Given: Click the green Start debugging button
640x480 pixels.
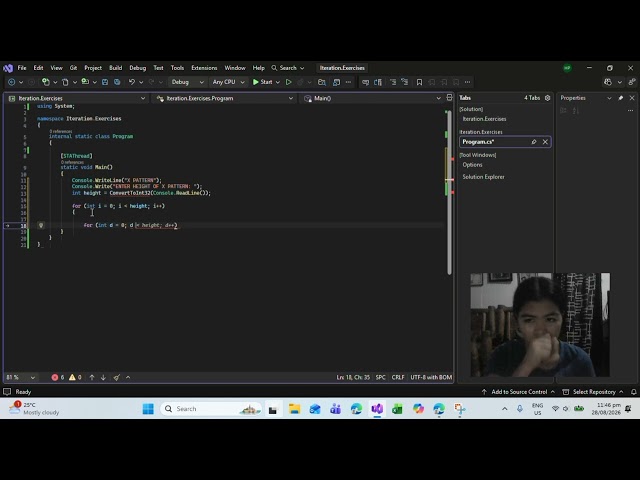Looking at the screenshot, I should [x=262, y=82].
